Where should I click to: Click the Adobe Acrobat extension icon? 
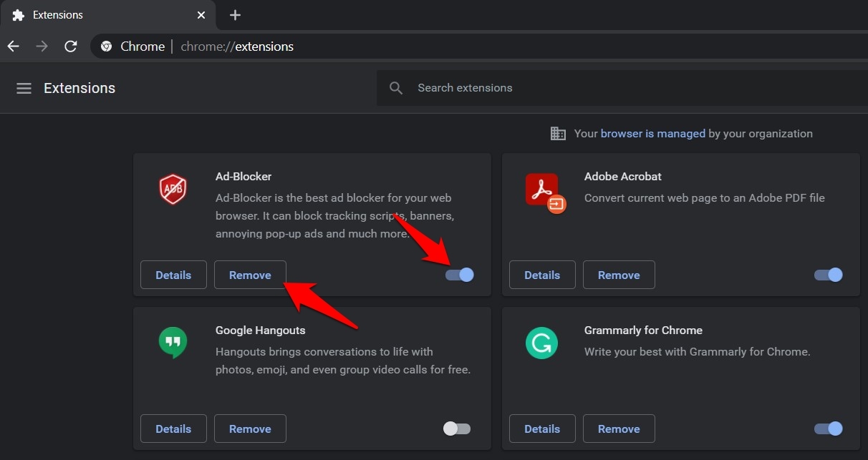545,192
